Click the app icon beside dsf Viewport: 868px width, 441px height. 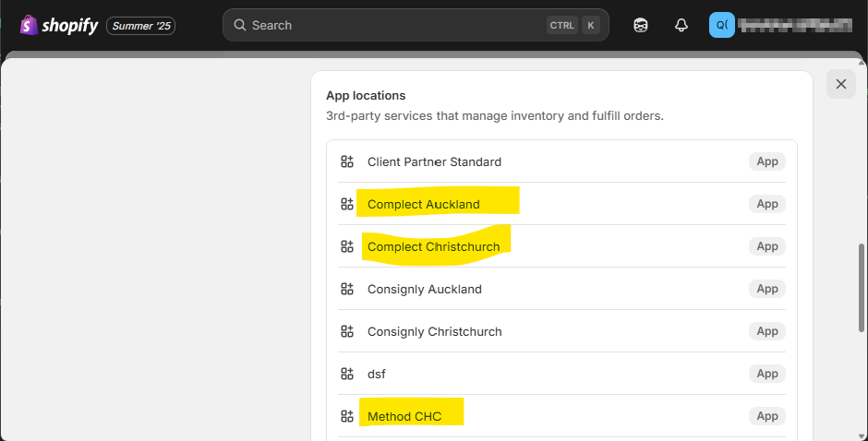[347, 374]
